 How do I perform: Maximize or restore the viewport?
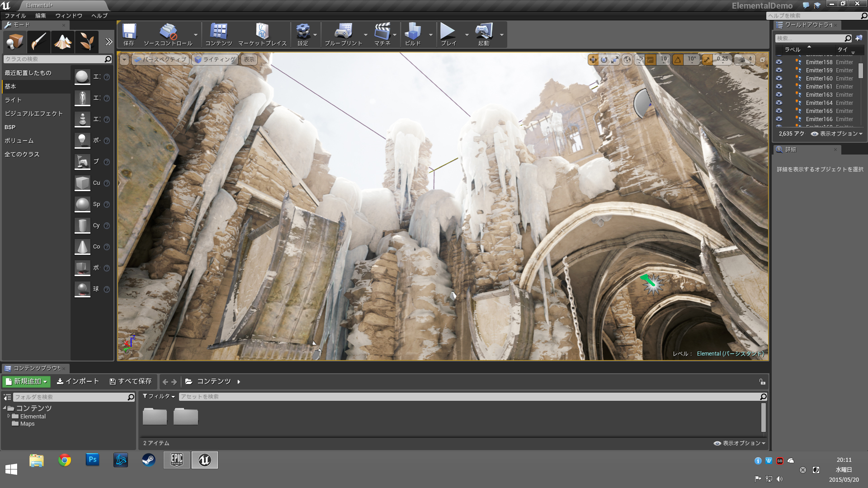pyautogui.click(x=762, y=59)
